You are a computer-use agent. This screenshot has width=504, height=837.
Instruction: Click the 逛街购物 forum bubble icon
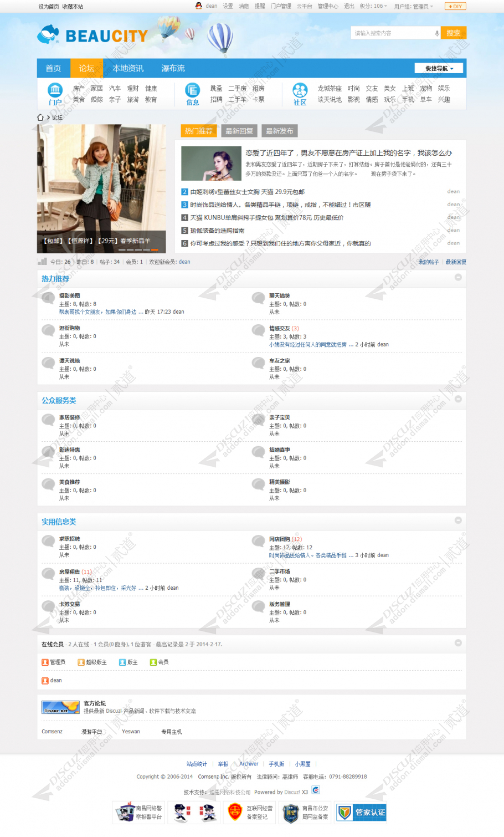48,331
